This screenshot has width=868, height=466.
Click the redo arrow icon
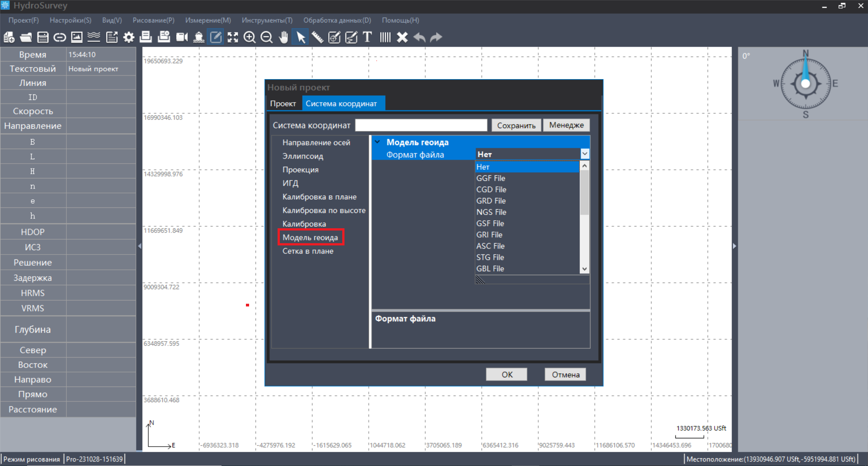tap(436, 37)
